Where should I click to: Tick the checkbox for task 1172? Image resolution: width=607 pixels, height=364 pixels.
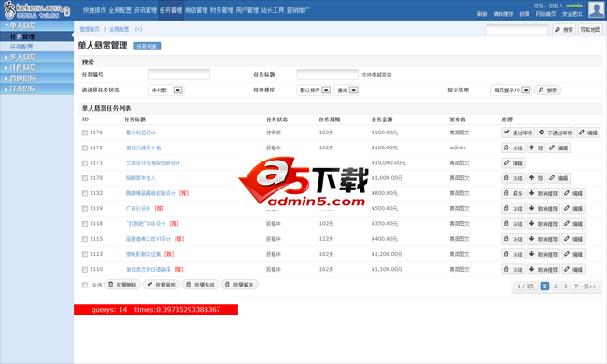(x=85, y=147)
